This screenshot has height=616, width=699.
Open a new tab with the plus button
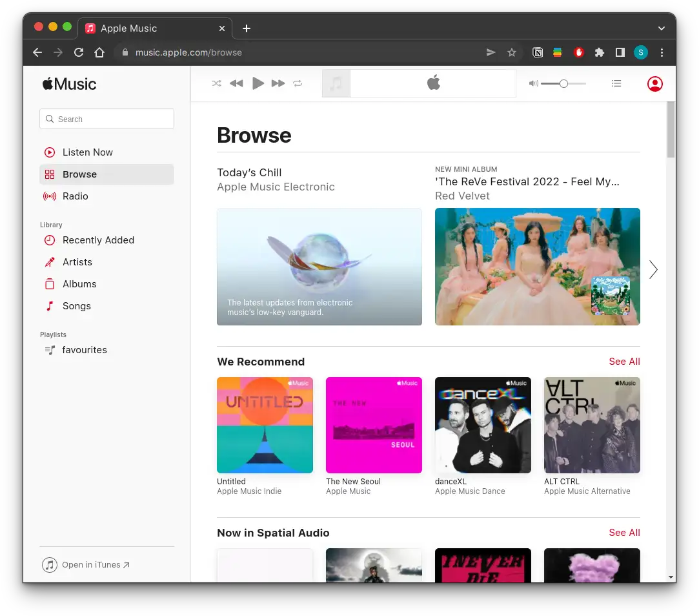246,28
